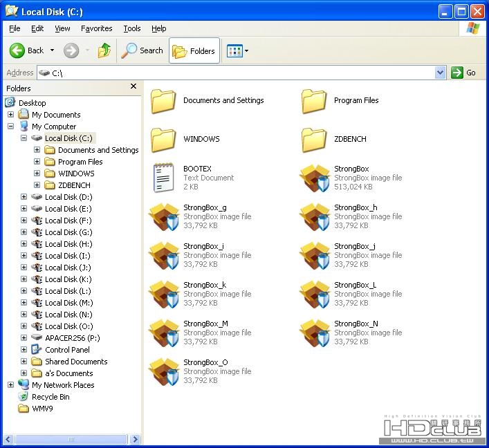
Task: Open the Program Files folder icon
Action: pyautogui.click(x=314, y=101)
